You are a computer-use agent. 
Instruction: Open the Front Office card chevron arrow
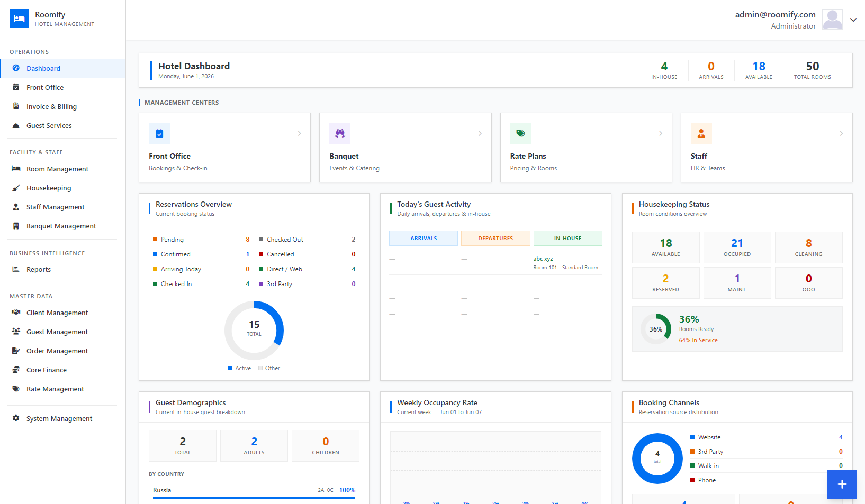[300, 133]
